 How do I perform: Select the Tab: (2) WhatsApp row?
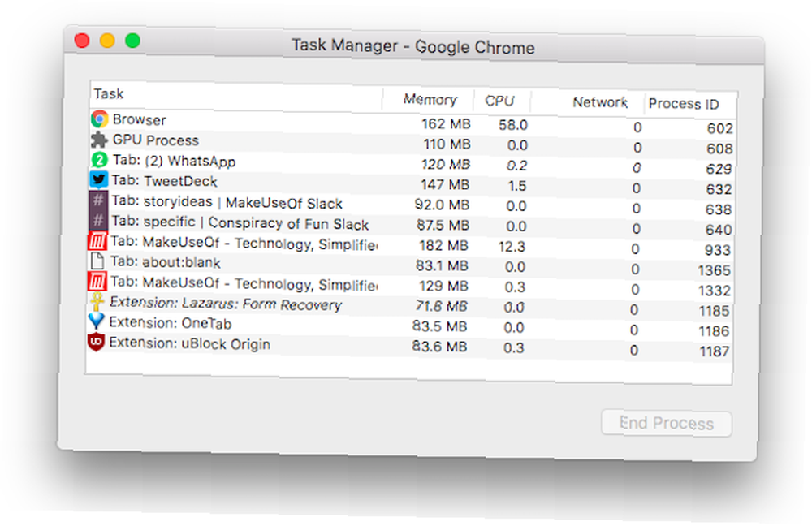tap(412, 164)
